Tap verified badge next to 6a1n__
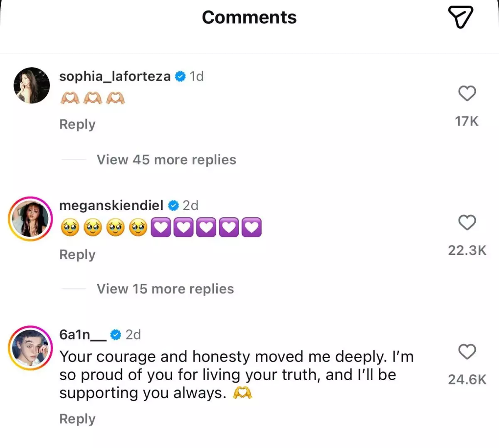Screen dimensions: 499x448 point(116,335)
